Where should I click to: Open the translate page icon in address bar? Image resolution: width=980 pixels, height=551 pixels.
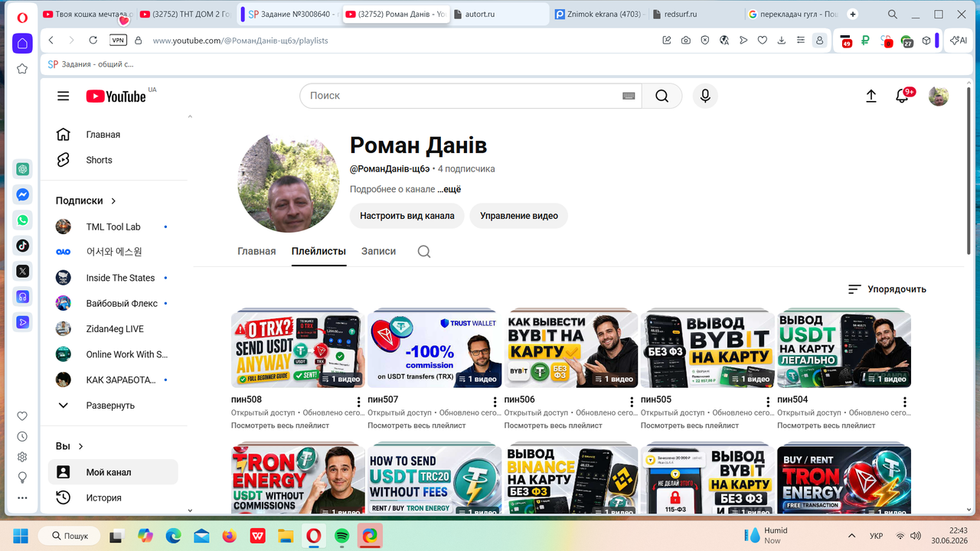click(724, 40)
